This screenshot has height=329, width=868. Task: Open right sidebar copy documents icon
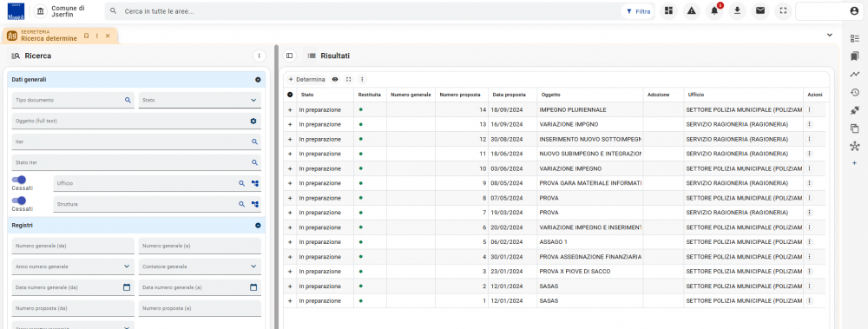pyautogui.click(x=855, y=128)
